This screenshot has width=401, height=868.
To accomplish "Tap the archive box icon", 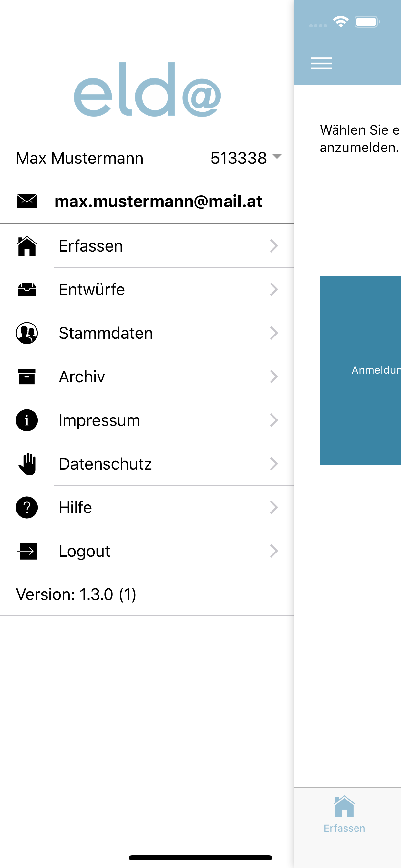I will tap(27, 377).
